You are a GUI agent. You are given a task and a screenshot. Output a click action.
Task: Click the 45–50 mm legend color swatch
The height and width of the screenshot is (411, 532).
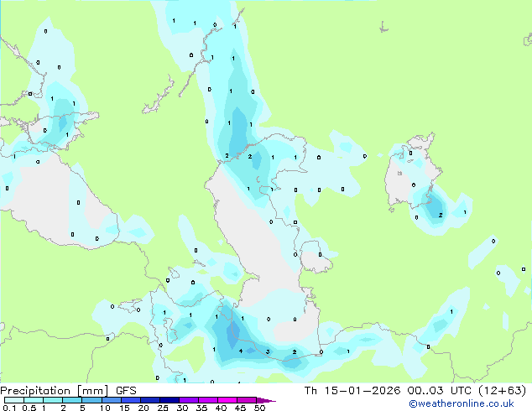pos(247,400)
